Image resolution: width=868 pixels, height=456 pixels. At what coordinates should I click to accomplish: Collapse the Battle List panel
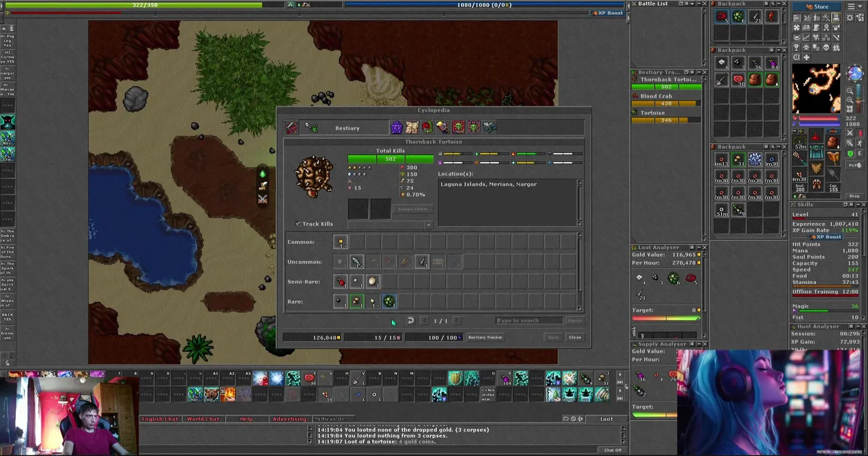(698, 4)
